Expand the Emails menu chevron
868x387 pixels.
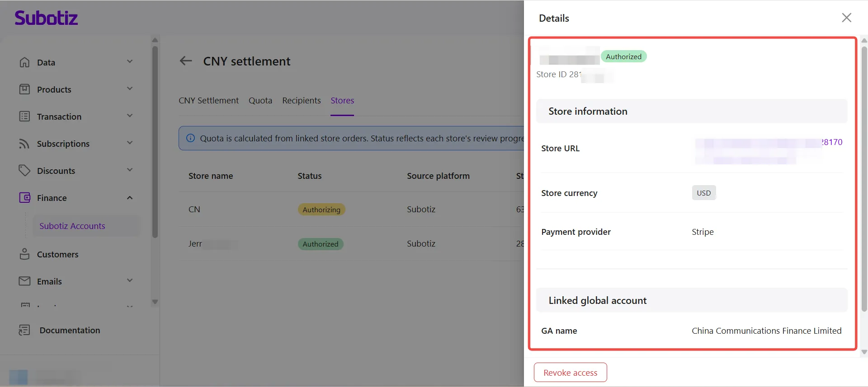[x=130, y=281]
